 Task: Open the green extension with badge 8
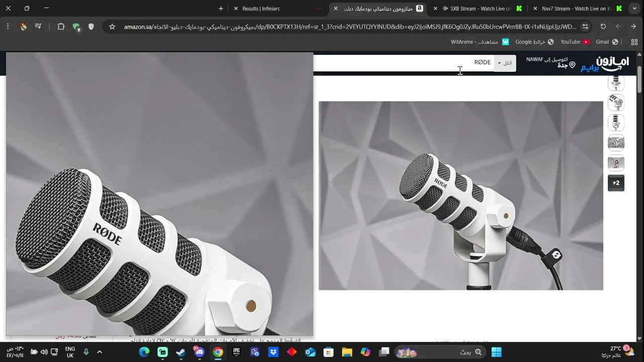76,27
